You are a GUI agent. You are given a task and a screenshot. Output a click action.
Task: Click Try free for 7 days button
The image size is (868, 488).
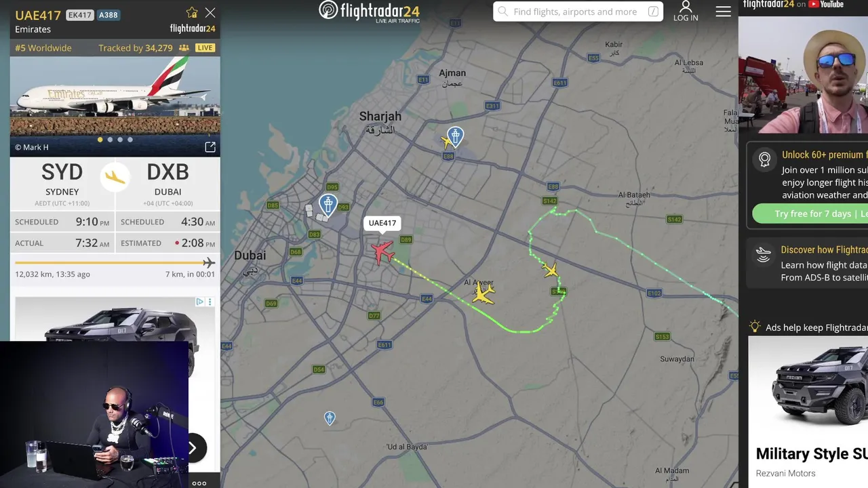click(810, 213)
